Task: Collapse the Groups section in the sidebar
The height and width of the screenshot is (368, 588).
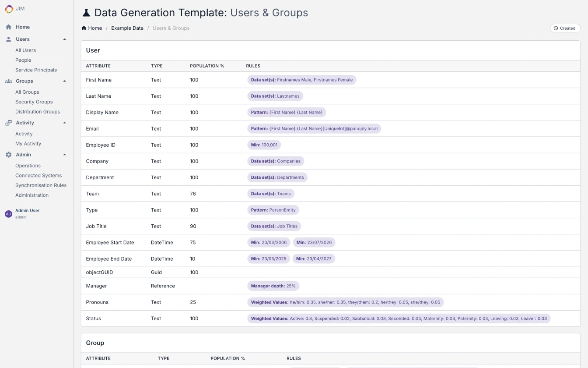Action: click(64, 81)
